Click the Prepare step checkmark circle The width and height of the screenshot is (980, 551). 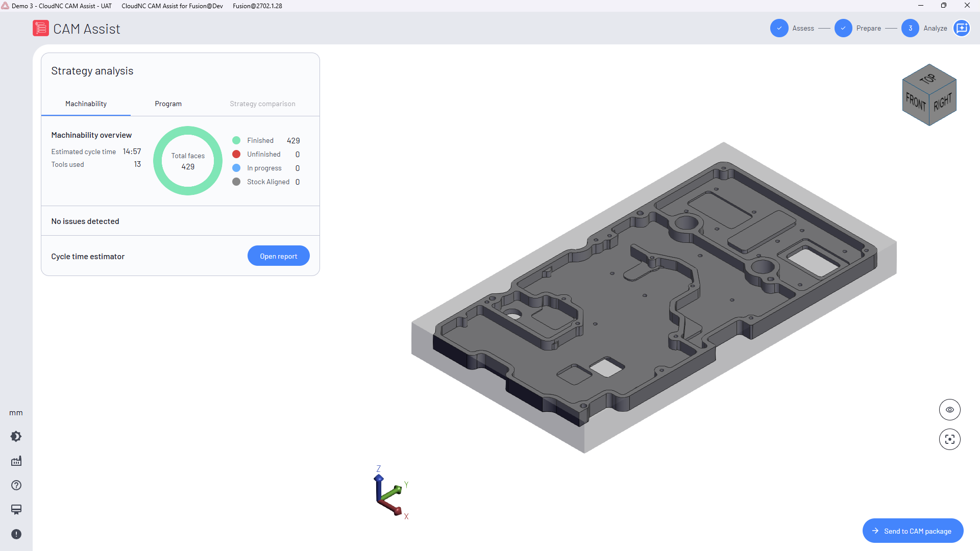click(843, 29)
